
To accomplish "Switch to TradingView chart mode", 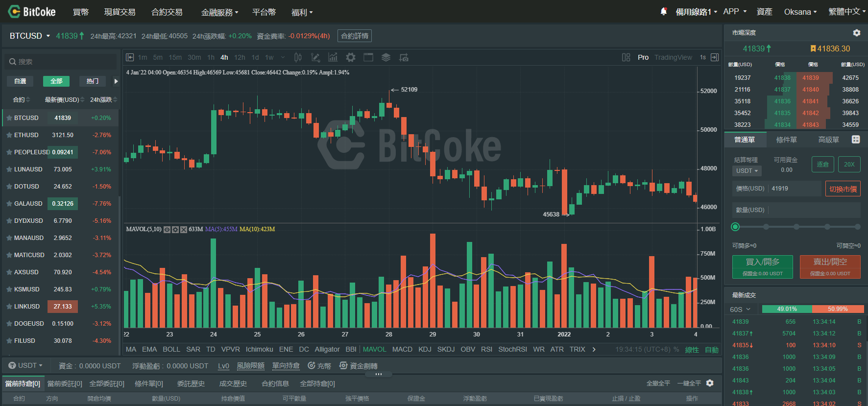I will click(x=673, y=57).
